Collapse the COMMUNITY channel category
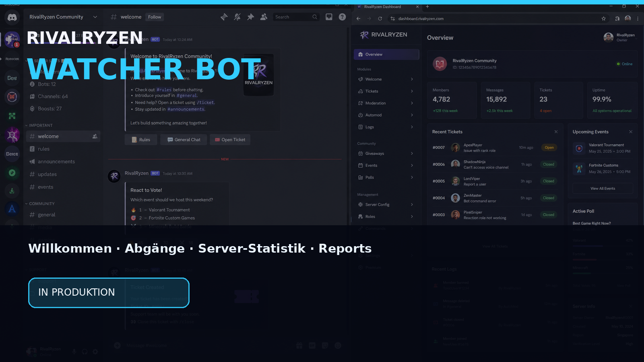644x362 pixels. (40, 204)
